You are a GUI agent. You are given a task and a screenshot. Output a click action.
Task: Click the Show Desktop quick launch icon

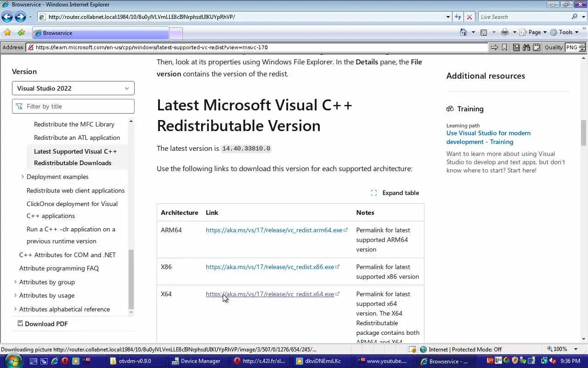tap(33, 361)
